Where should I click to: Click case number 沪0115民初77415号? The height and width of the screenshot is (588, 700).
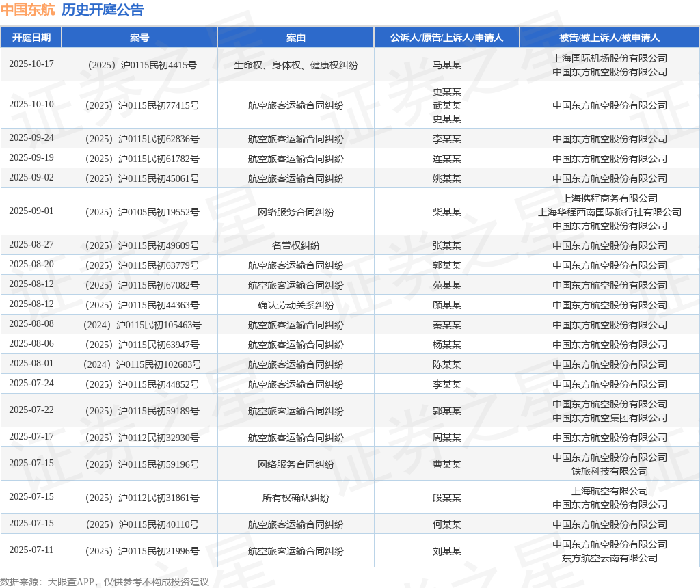pyautogui.click(x=142, y=105)
